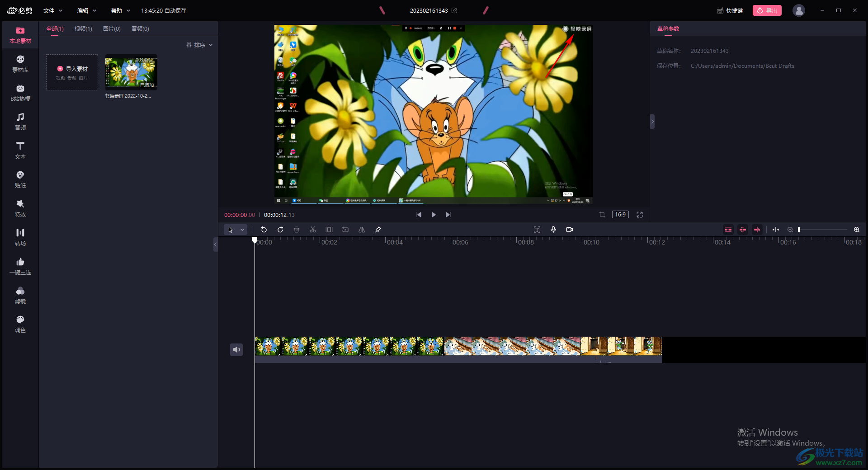868x470 pixels.
Task: Open the 调色 color grading panel
Action: (20, 324)
